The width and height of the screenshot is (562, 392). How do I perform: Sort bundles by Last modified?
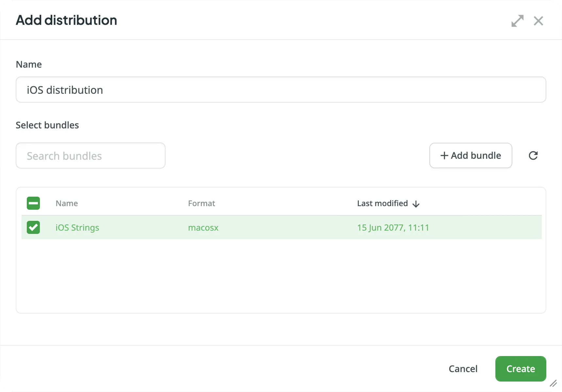click(x=382, y=203)
